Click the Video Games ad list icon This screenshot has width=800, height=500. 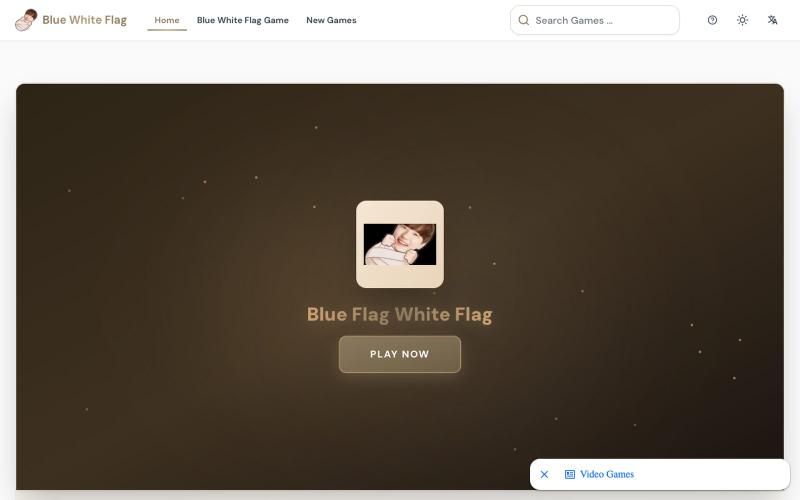(570, 474)
